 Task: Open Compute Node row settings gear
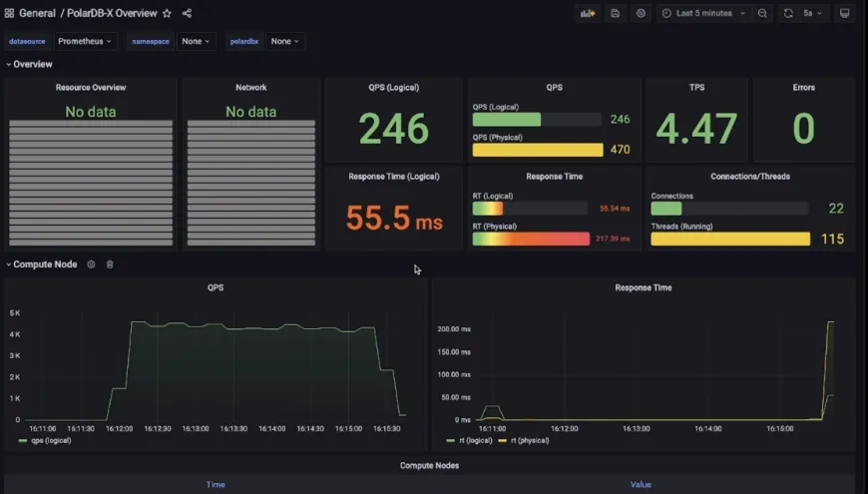coord(92,264)
